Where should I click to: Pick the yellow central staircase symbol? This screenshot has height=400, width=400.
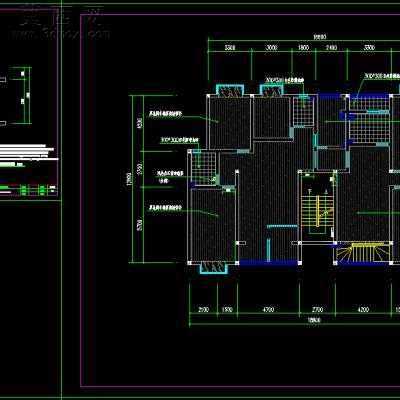[x=317, y=211]
